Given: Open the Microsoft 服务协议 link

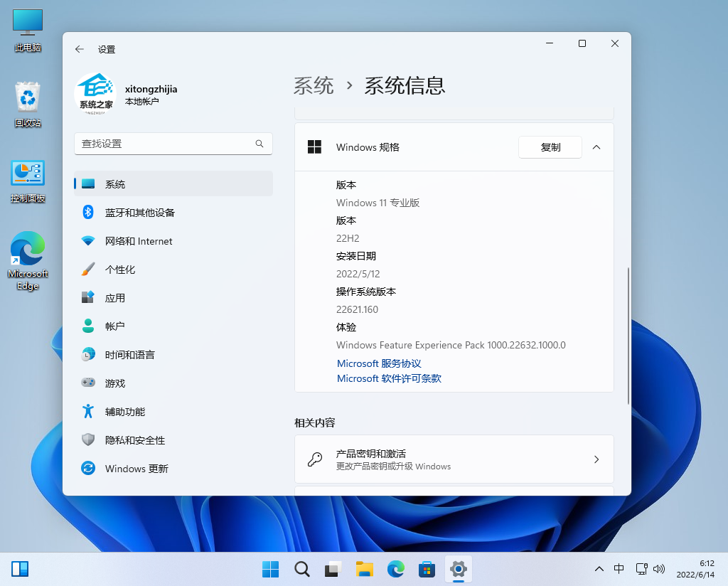Looking at the screenshot, I should coord(379,363).
